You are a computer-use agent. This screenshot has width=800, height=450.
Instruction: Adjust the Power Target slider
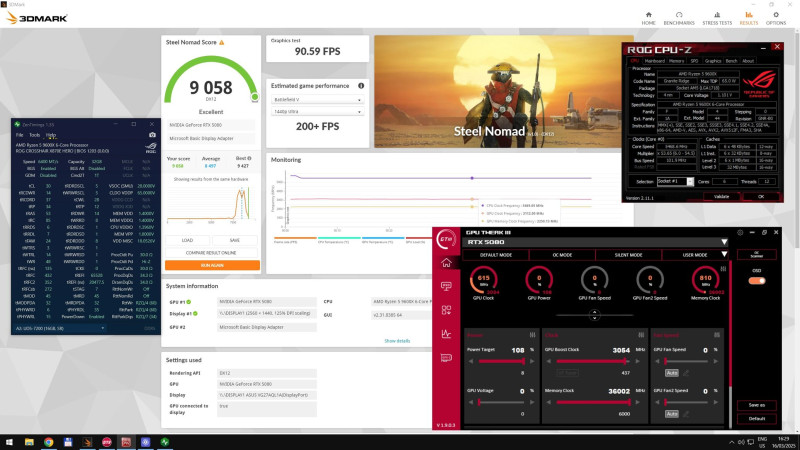click(x=502, y=361)
